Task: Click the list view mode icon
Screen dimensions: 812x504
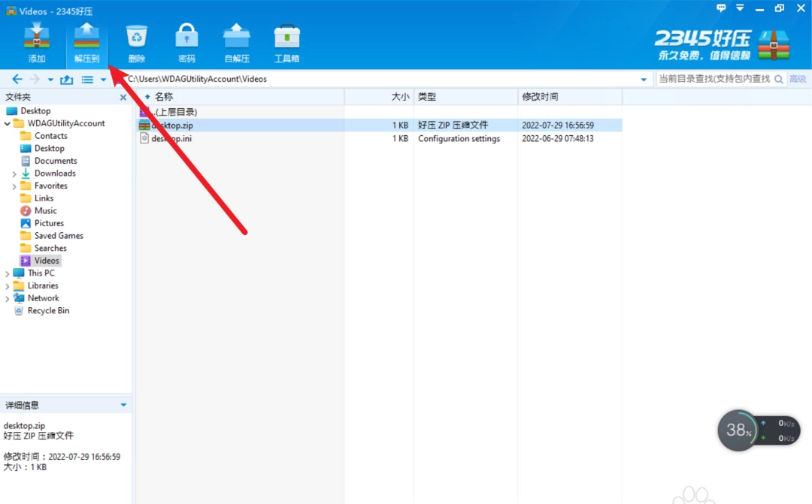Action: (x=87, y=79)
